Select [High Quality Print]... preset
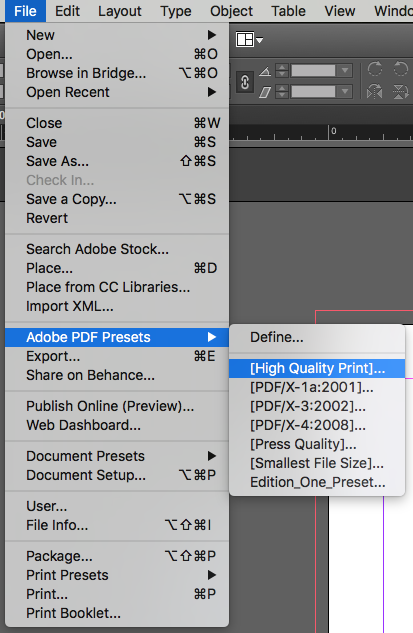The image size is (413, 633). click(x=317, y=368)
